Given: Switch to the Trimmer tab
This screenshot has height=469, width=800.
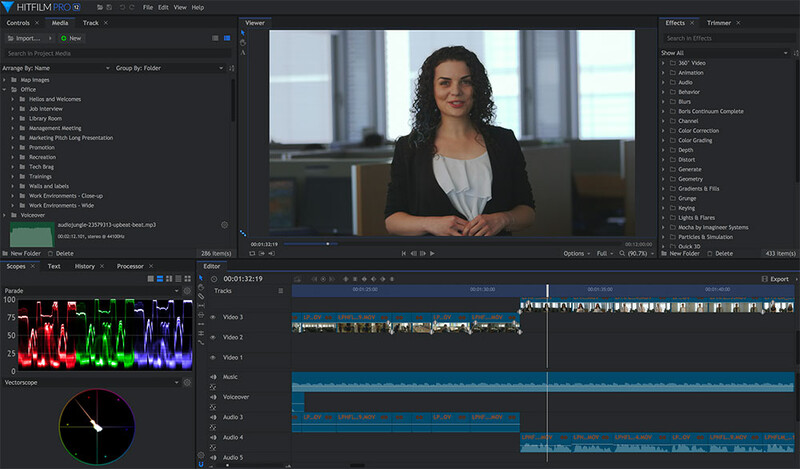Looking at the screenshot, I should 719,23.
